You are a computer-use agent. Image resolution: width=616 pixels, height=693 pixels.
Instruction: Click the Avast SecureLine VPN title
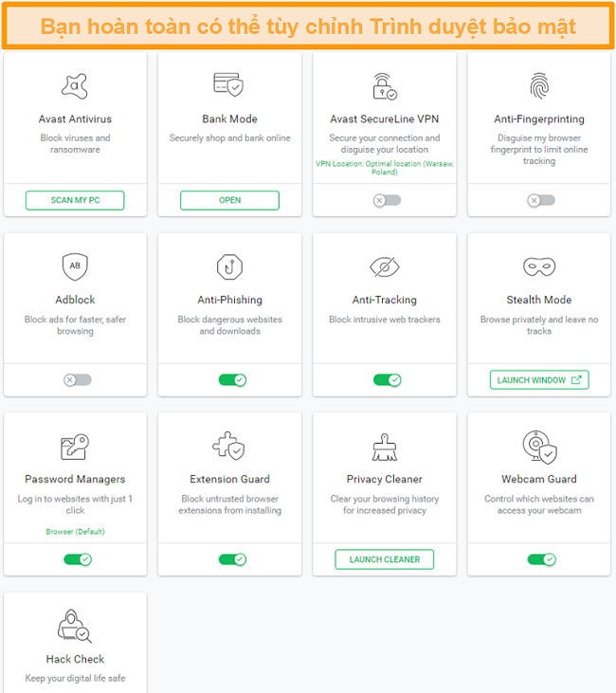coord(385,119)
